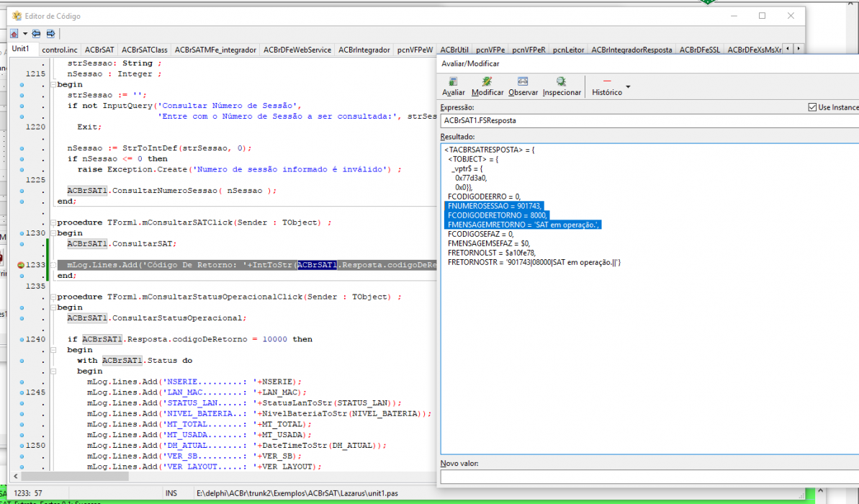Click the Histórico red dash icon
859x504 pixels.
pyautogui.click(x=606, y=81)
